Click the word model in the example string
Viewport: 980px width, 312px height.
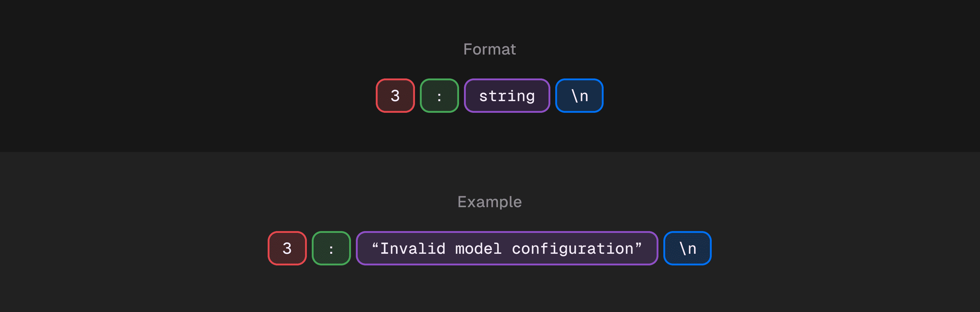click(478, 249)
